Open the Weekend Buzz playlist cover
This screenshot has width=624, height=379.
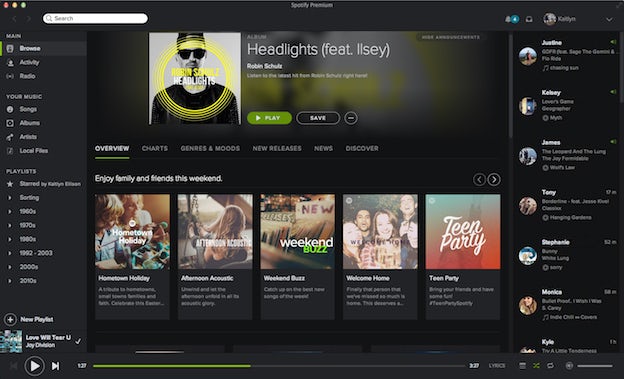tap(298, 232)
